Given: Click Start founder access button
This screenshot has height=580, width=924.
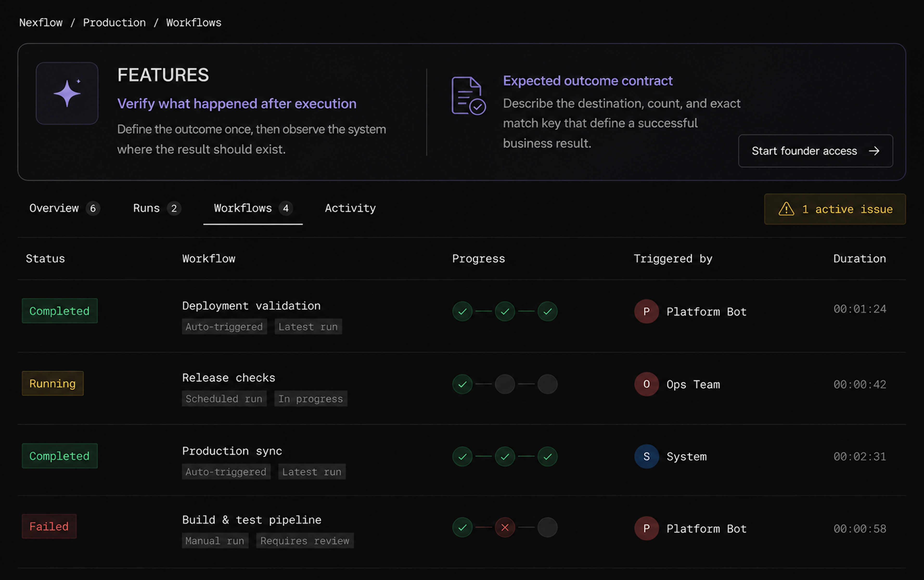Looking at the screenshot, I should click(x=815, y=151).
